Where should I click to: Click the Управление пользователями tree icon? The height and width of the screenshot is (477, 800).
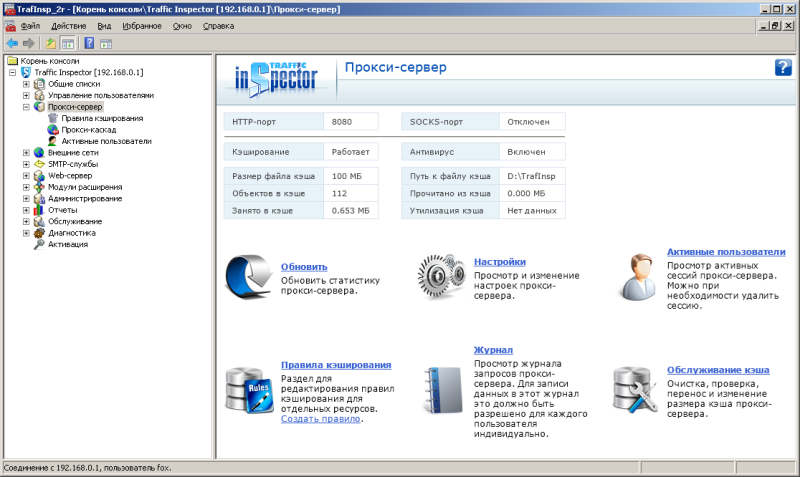(39, 95)
